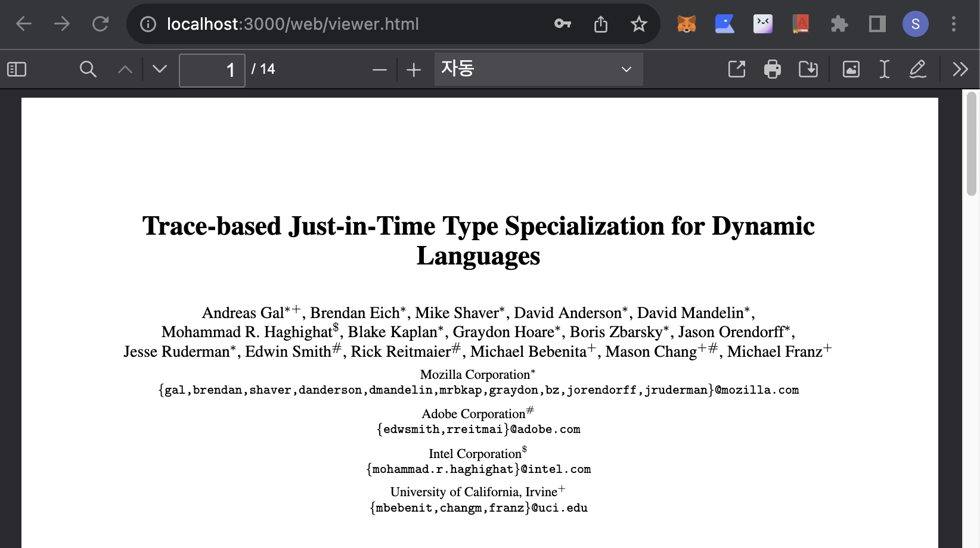The width and height of the screenshot is (980, 548).
Task: Zoom in with the plus button
Action: tap(414, 70)
